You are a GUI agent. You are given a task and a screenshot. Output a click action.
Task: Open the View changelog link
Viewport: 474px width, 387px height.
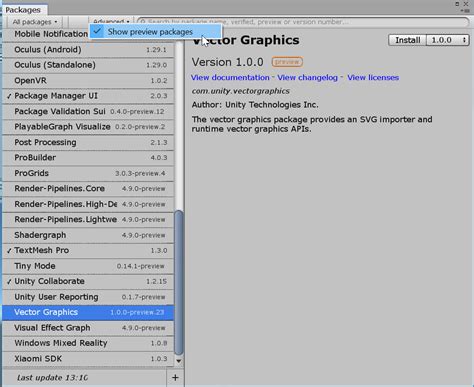pyautogui.click(x=307, y=78)
